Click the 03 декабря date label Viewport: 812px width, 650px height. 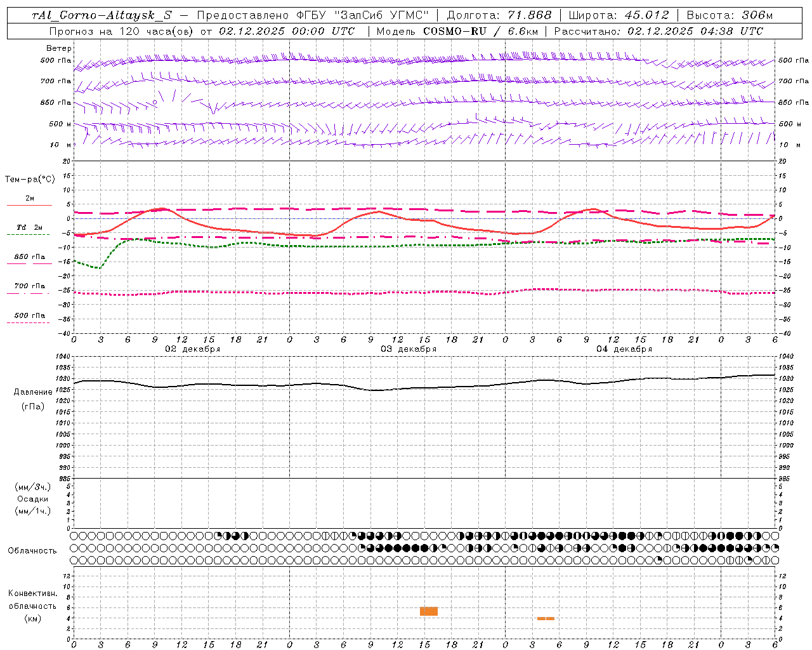pyautogui.click(x=409, y=349)
